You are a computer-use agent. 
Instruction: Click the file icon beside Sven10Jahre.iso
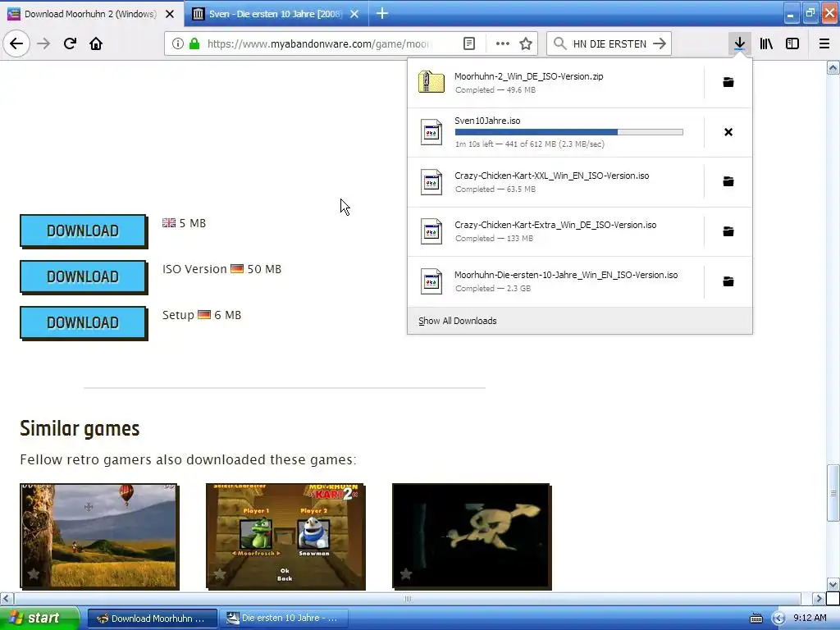pyautogui.click(x=431, y=132)
